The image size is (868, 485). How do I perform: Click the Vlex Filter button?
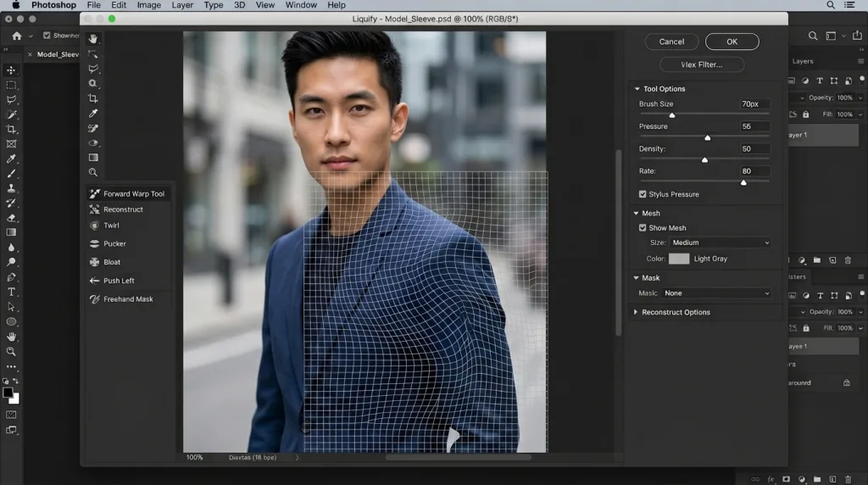point(701,64)
